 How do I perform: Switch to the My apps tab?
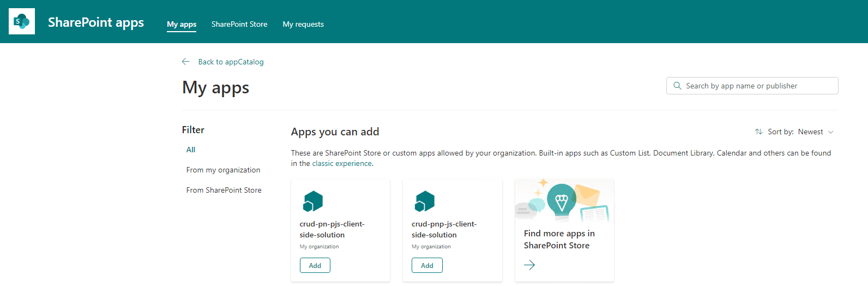[x=182, y=24]
